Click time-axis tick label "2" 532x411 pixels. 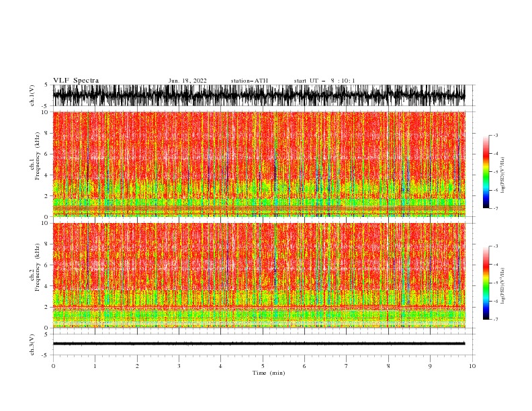pos(137,366)
